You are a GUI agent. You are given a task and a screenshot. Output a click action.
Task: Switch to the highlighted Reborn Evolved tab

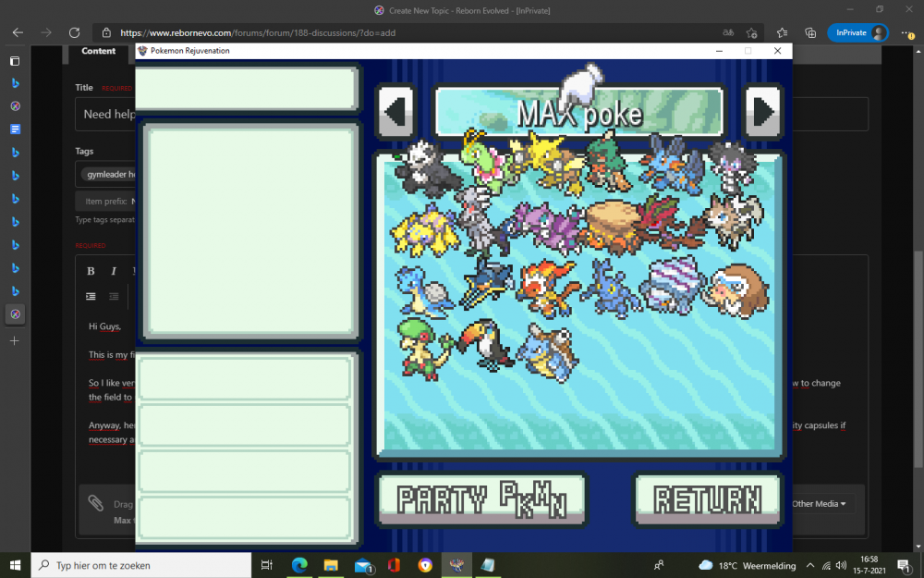[16, 314]
